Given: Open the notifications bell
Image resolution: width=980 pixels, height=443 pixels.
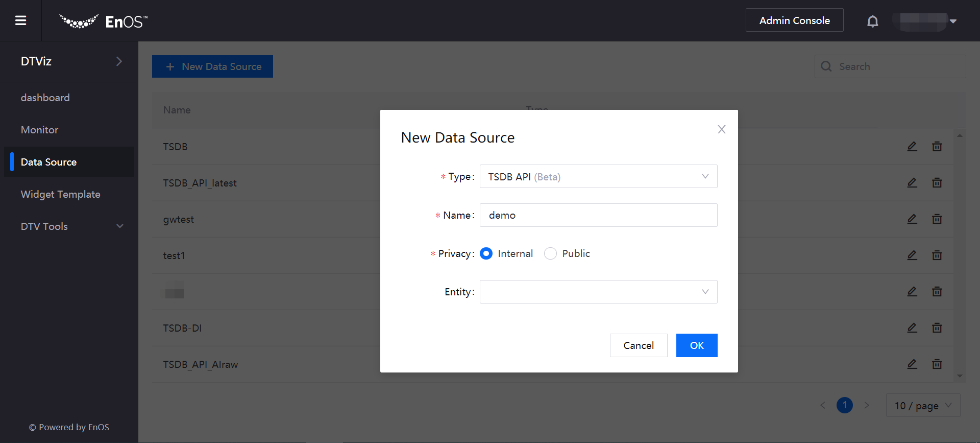Looking at the screenshot, I should point(873,21).
